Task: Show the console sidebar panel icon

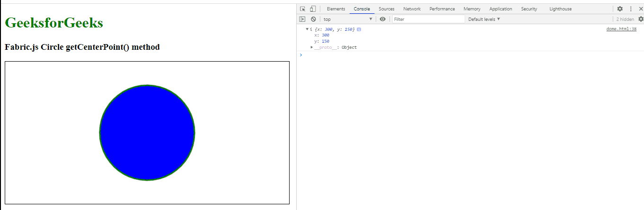Action: pos(302,19)
